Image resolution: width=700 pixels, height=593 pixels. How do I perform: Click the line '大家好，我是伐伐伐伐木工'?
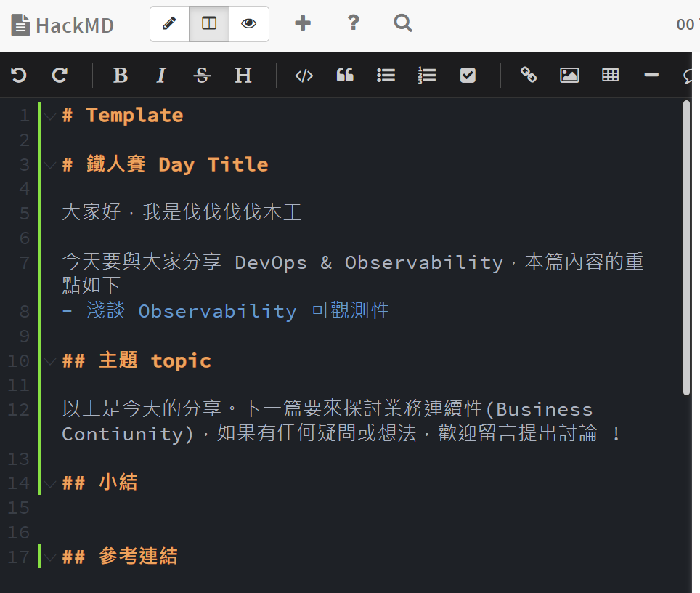pos(182,212)
